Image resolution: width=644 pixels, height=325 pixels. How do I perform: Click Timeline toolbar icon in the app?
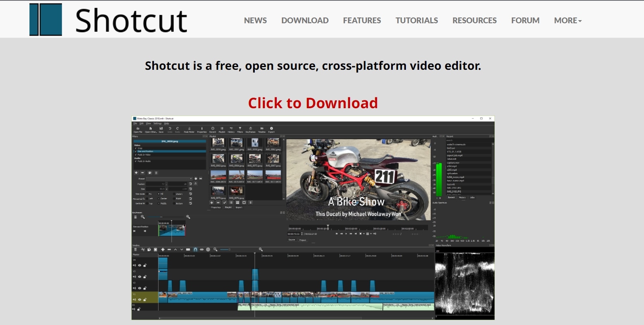click(262, 130)
